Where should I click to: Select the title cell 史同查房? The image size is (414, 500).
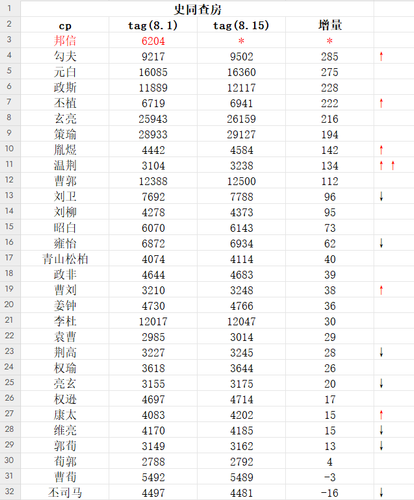pyautogui.click(x=197, y=9)
